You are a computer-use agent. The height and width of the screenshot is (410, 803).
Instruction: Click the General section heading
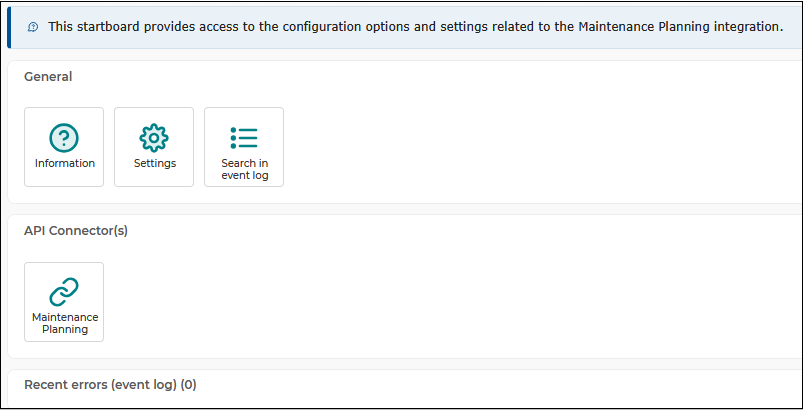coord(48,77)
